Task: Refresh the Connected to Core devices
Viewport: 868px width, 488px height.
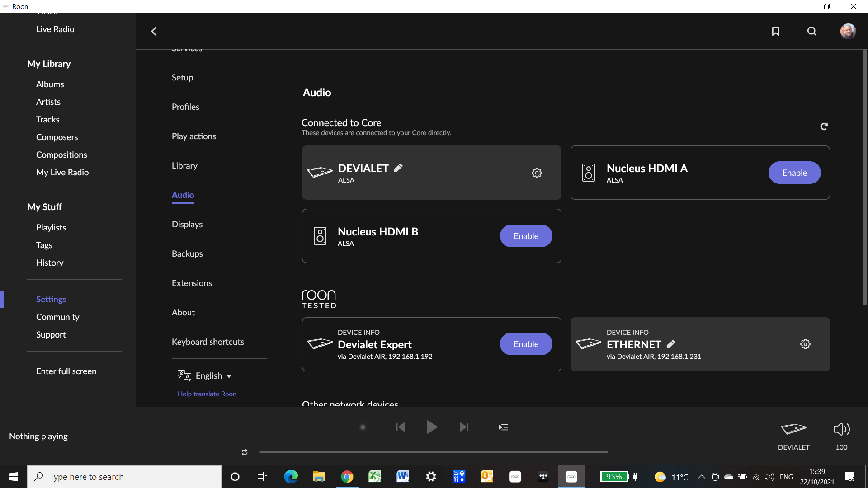Action: [824, 127]
